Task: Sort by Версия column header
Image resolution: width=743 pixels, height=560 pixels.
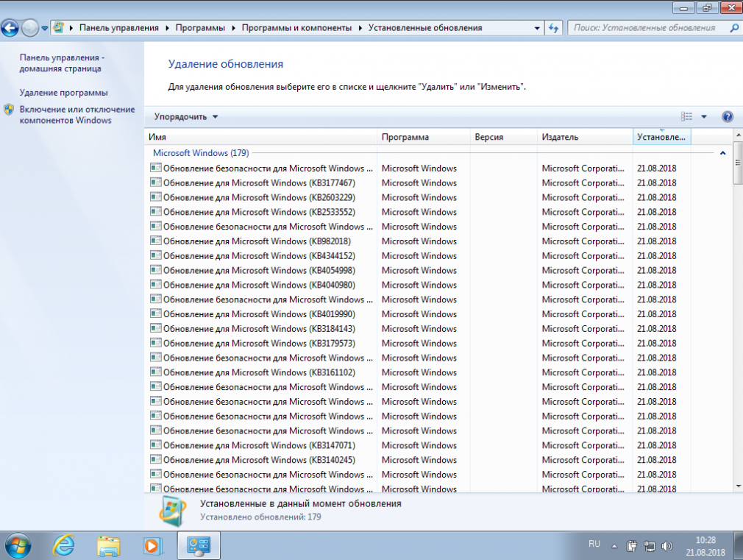Action: tap(504, 137)
